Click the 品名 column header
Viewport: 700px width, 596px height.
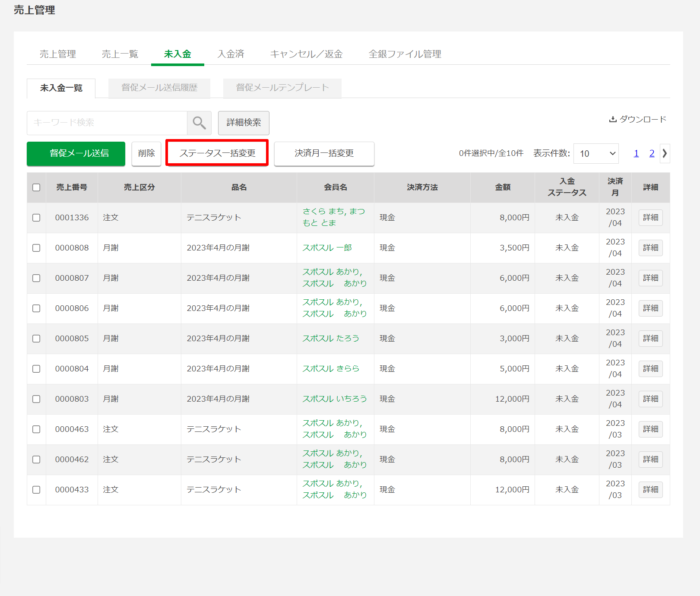[x=239, y=187]
